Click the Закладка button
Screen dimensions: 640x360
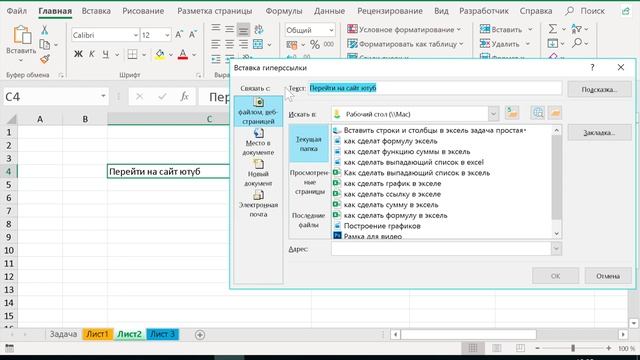tap(599, 133)
